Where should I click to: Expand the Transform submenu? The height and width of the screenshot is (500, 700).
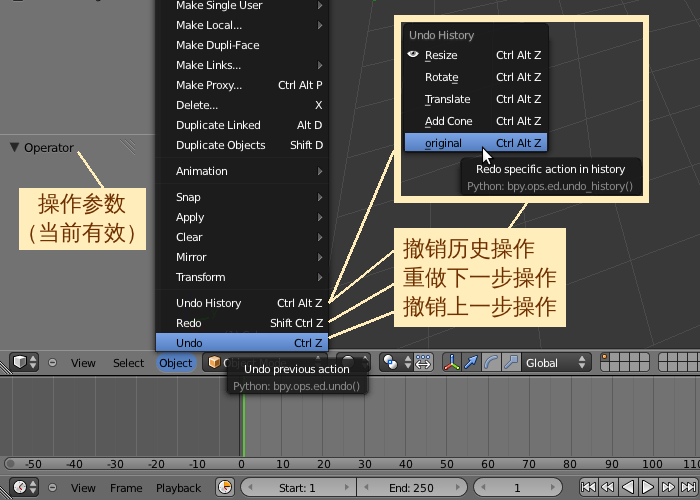pyautogui.click(x=242, y=277)
